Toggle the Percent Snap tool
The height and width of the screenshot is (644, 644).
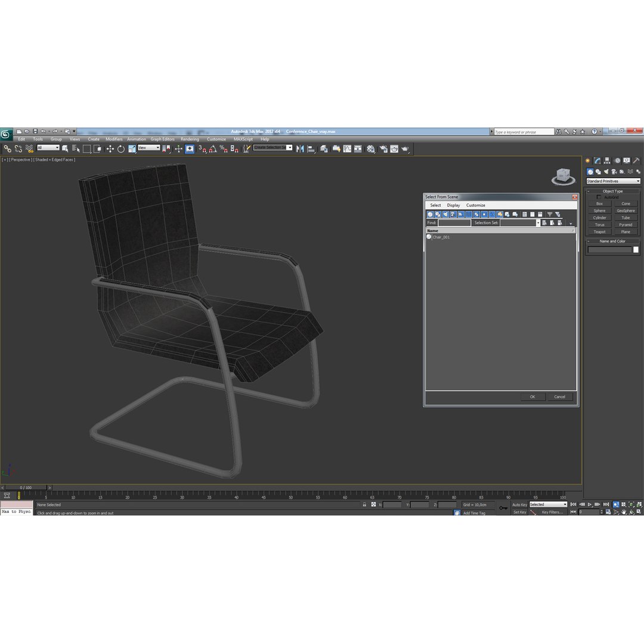point(224,148)
